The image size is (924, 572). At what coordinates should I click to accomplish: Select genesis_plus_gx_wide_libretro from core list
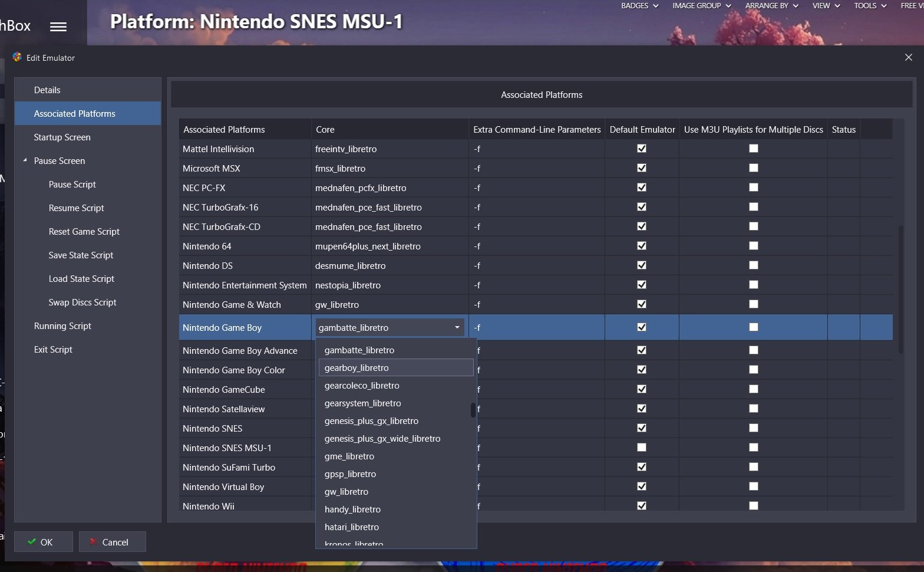396,438
